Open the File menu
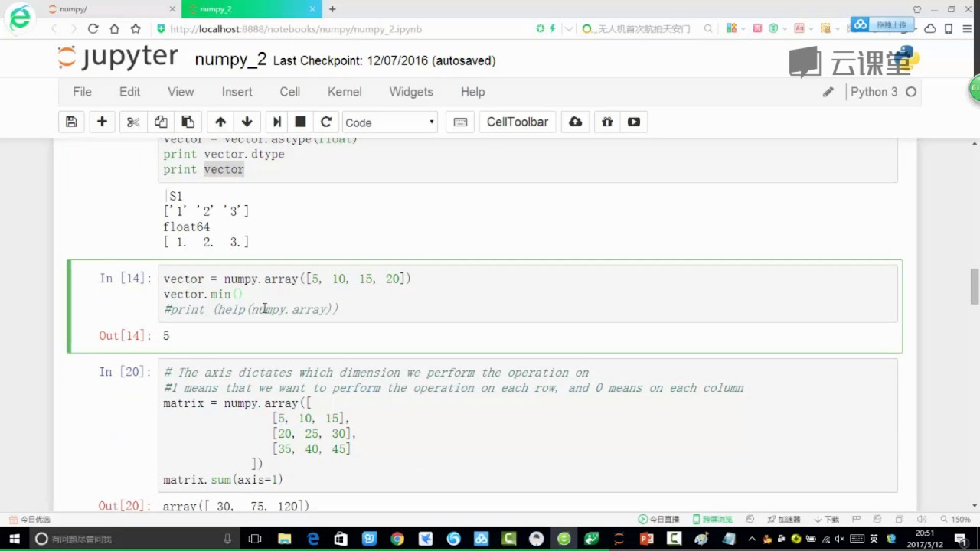Image resolution: width=980 pixels, height=551 pixels. [82, 92]
